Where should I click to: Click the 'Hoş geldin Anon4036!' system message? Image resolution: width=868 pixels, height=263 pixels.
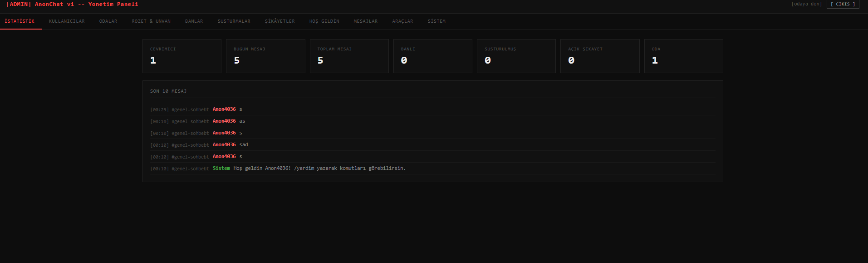(319, 169)
